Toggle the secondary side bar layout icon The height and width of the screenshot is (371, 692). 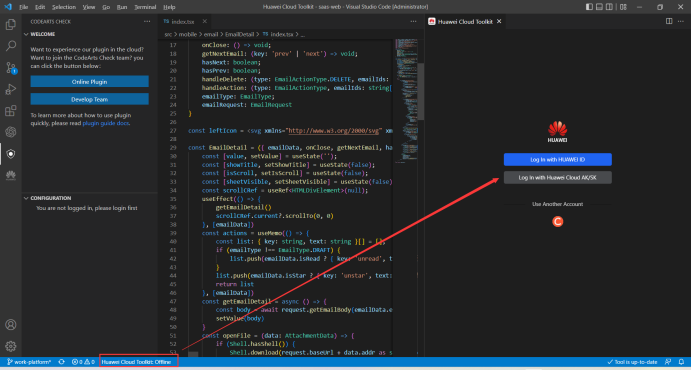609,7
